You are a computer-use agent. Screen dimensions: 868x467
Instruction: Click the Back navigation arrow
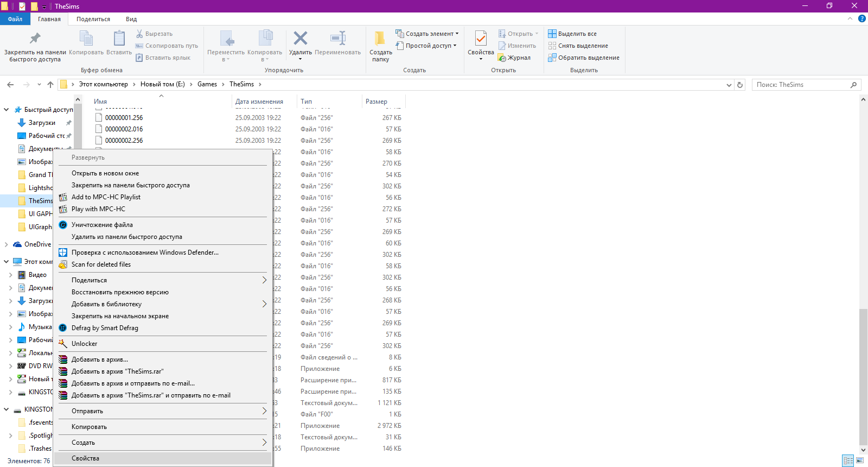(10, 85)
